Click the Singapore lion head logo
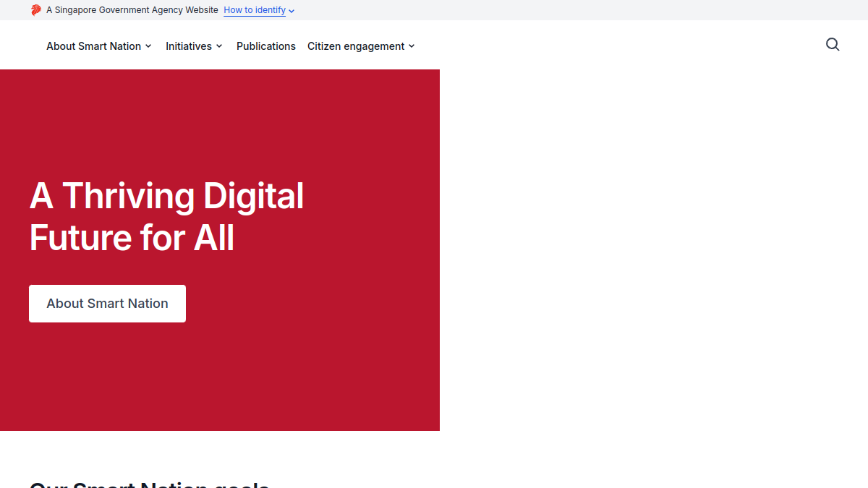Screen dimensions: 868x488 36,10
